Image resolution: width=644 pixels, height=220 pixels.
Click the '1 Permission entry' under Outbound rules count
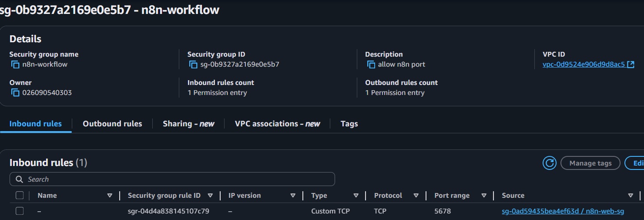click(x=395, y=93)
